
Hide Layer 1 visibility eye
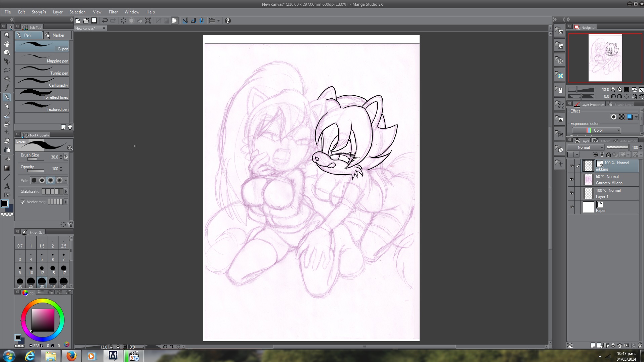click(571, 193)
